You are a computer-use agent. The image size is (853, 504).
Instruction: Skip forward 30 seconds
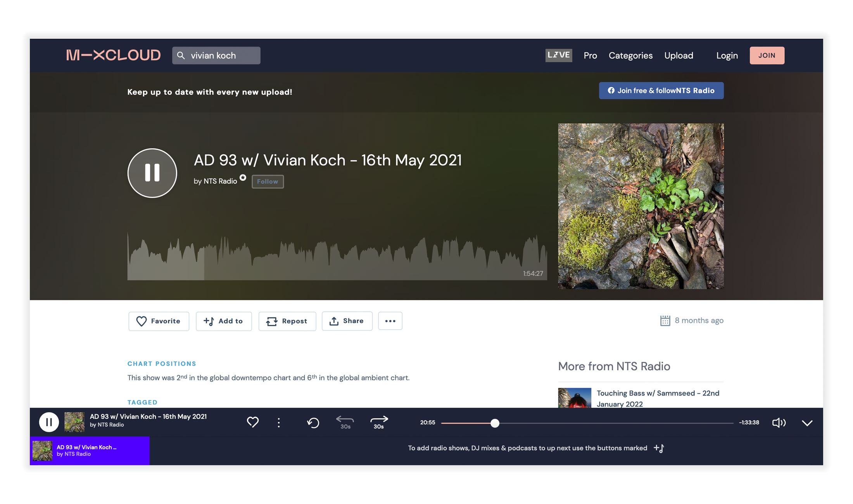(378, 422)
